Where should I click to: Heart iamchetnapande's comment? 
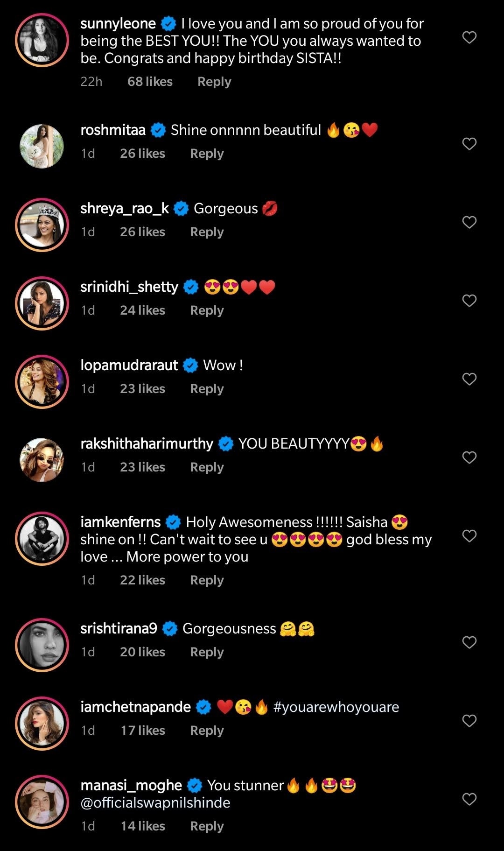coord(469,721)
